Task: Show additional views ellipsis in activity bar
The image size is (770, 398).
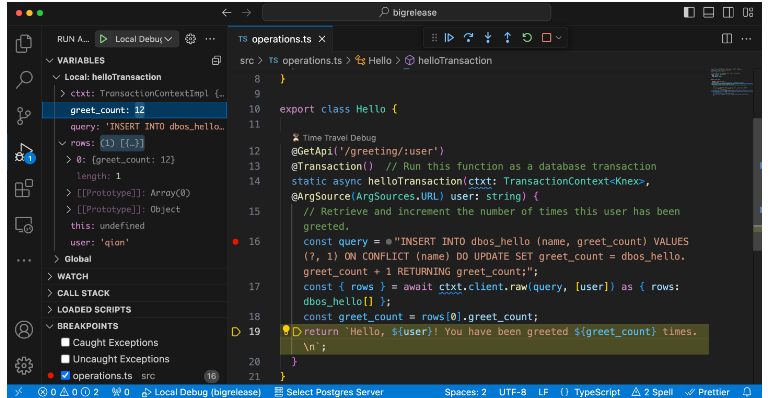Action: [x=24, y=260]
